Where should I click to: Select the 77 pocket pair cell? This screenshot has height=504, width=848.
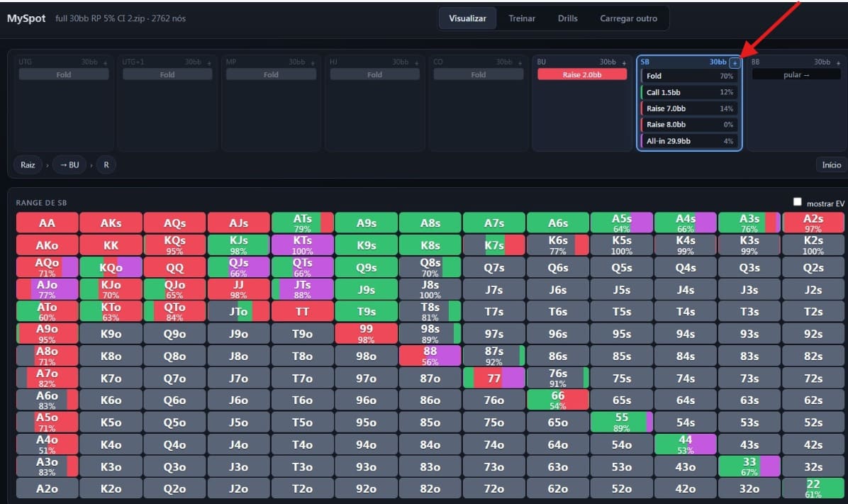493,378
